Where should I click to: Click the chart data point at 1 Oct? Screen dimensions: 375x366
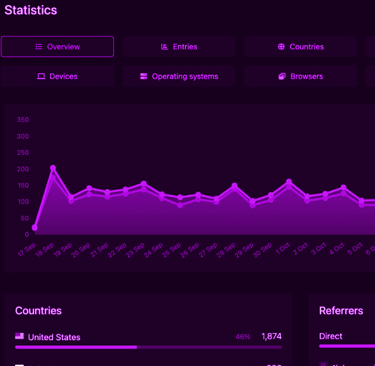click(x=289, y=182)
